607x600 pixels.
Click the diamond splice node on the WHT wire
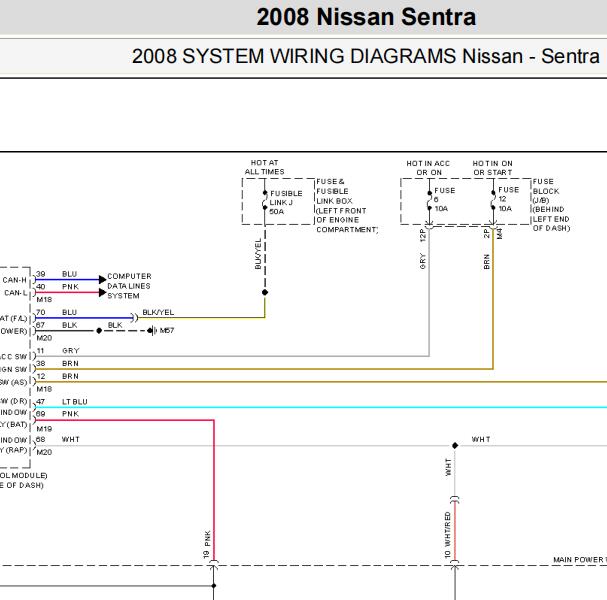[x=455, y=446]
